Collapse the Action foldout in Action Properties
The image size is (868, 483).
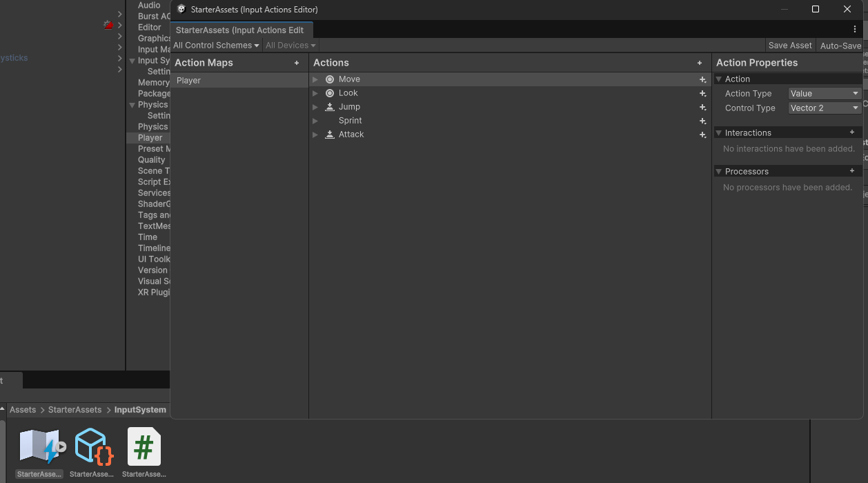pos(718,79)
